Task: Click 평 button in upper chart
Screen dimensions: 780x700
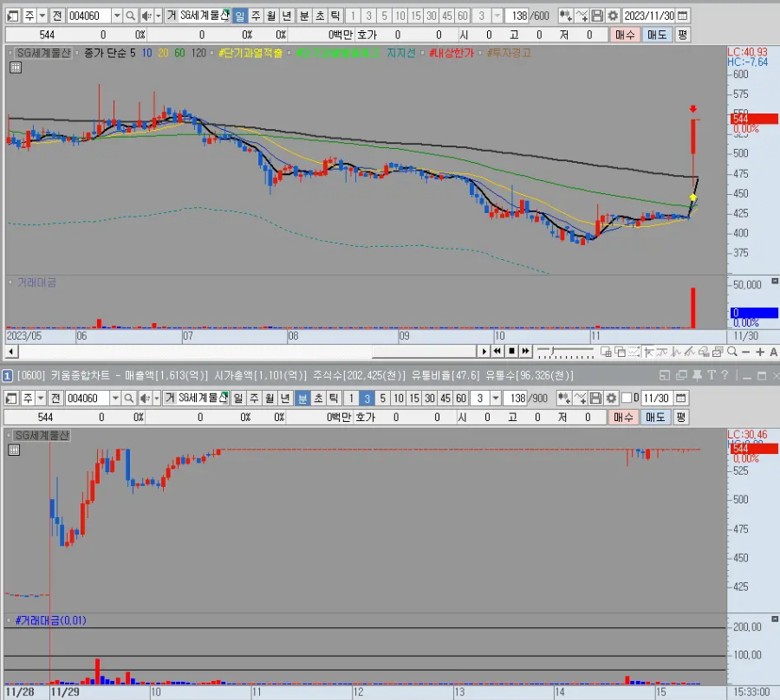Action: click(x=682, y=35)
